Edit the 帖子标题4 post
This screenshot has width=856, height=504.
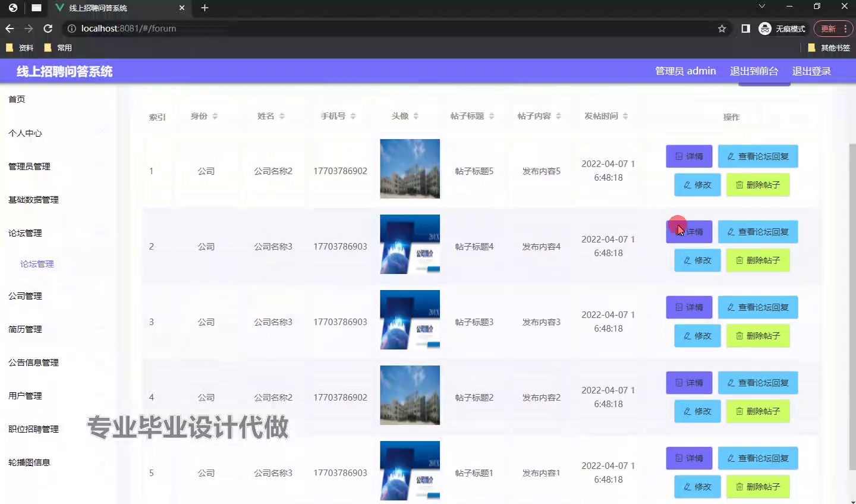pos(697,260)
